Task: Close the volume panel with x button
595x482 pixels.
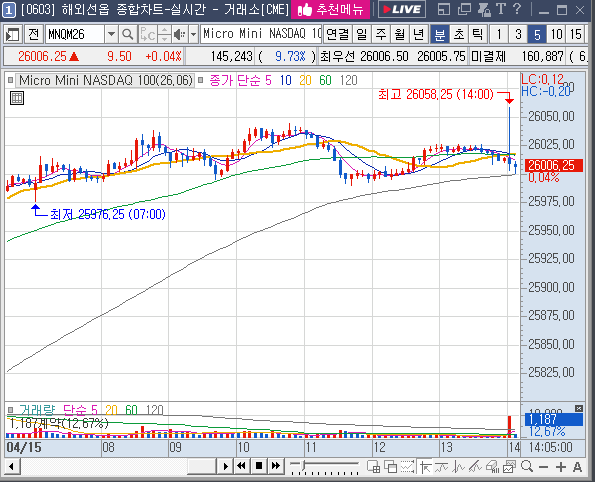Action: click(579, 408)
